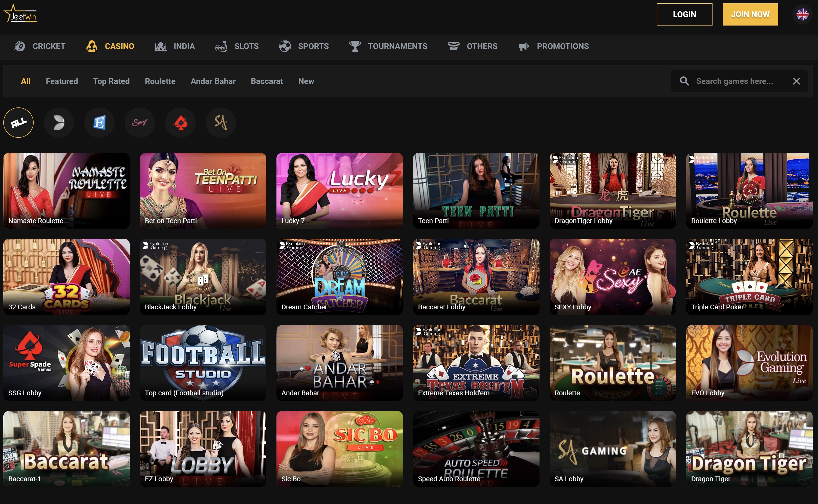Open the Roulette Lobby tile
The height and width of the screenshot is (504, 818).
pyautogui.click(x=749, y=191)
